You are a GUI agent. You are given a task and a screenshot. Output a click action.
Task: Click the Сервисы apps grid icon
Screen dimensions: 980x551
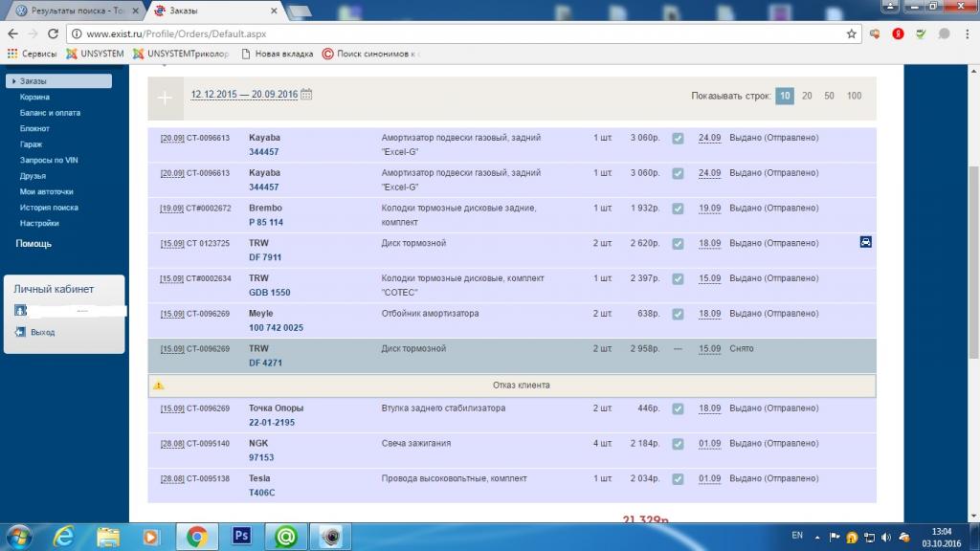(x=11, y=54)
